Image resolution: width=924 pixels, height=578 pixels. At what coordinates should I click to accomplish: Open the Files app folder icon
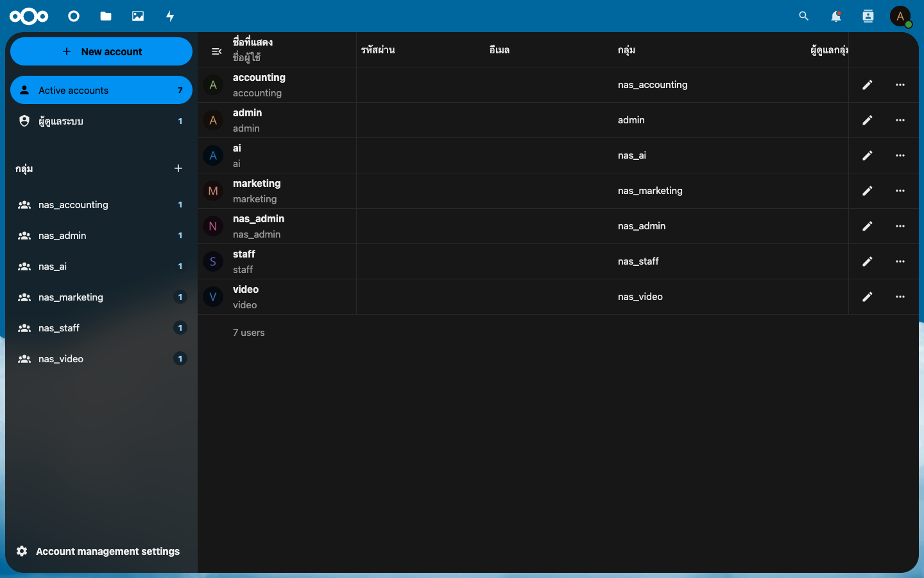106,16
